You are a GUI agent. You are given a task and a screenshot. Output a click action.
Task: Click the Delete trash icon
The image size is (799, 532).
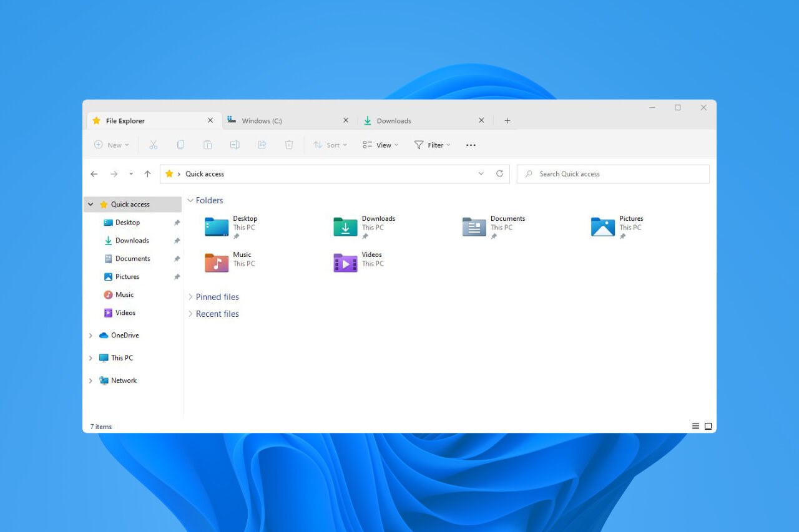289,145
